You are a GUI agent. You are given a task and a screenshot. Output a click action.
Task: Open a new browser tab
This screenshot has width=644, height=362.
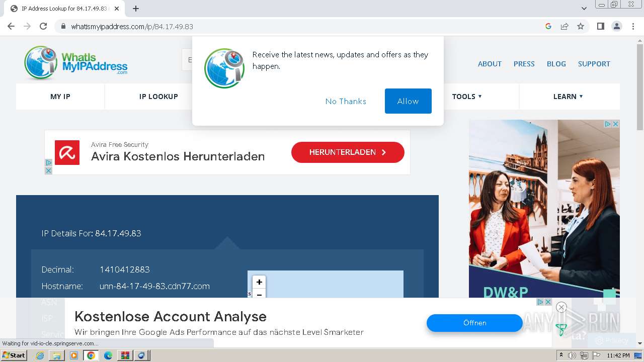click(x=136, y=9)
